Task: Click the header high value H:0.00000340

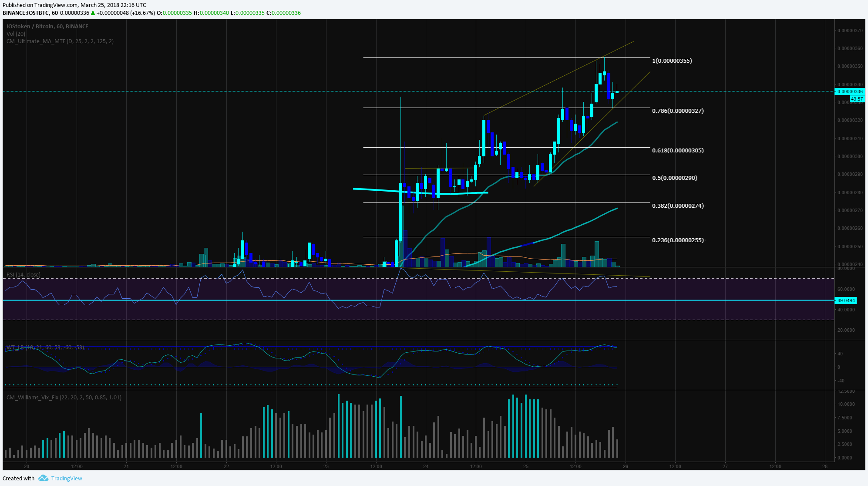Action: [211, 13]
